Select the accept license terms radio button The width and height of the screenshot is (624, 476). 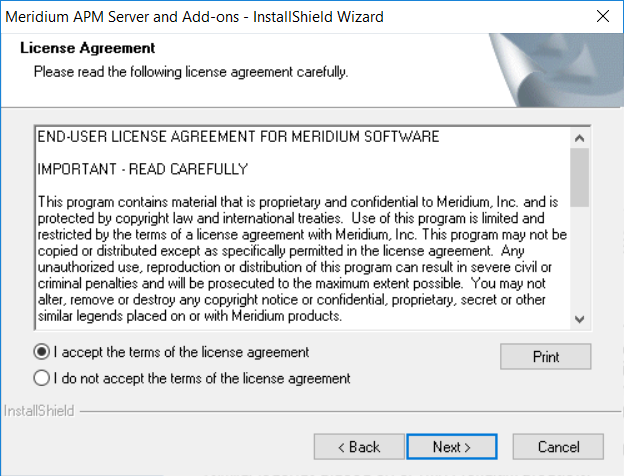pyautogui.click(x=42, y=352)
